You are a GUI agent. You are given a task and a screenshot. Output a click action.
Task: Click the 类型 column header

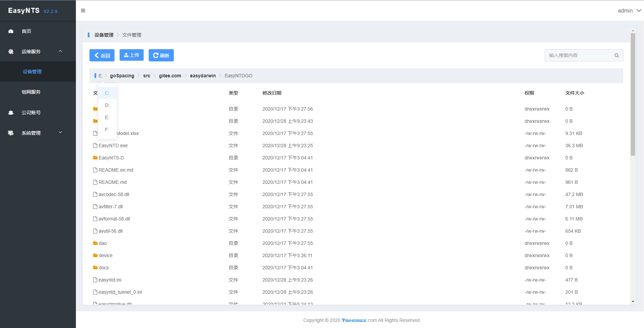(233, 93)
